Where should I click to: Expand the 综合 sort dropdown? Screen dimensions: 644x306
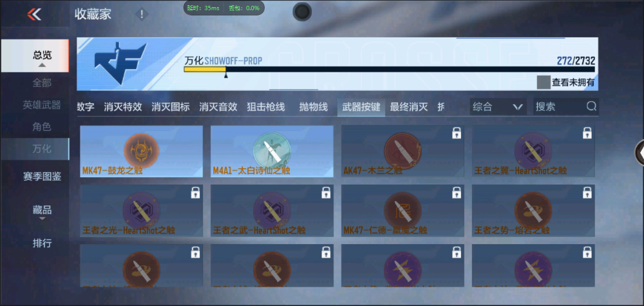click(498, 107)
